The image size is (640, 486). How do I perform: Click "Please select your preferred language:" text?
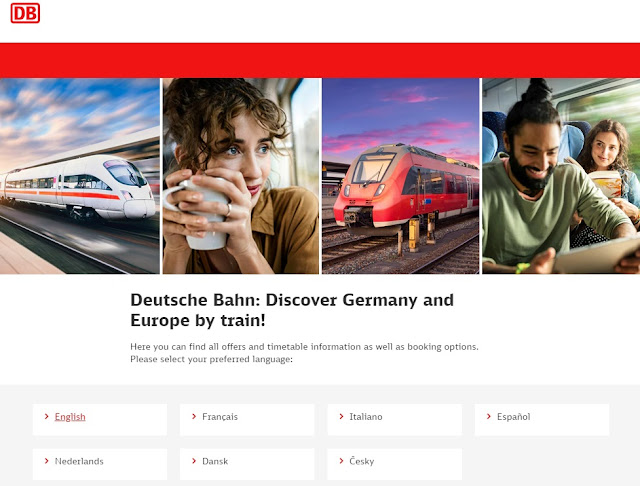[211, 359]
